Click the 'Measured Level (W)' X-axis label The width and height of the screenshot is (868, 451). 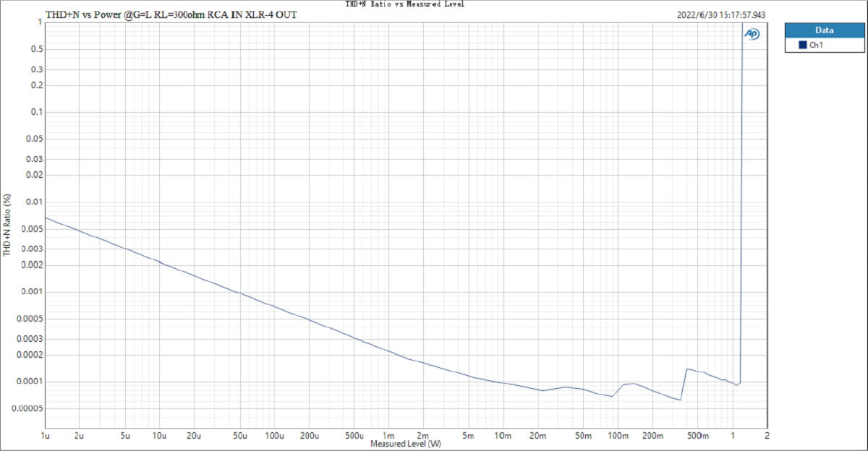(405, 444)
